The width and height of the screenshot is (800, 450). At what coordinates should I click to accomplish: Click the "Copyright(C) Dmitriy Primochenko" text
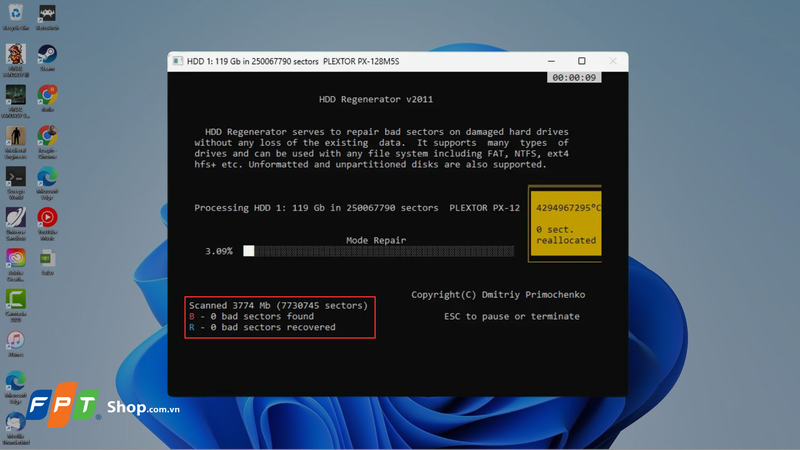tap(498, 294)
